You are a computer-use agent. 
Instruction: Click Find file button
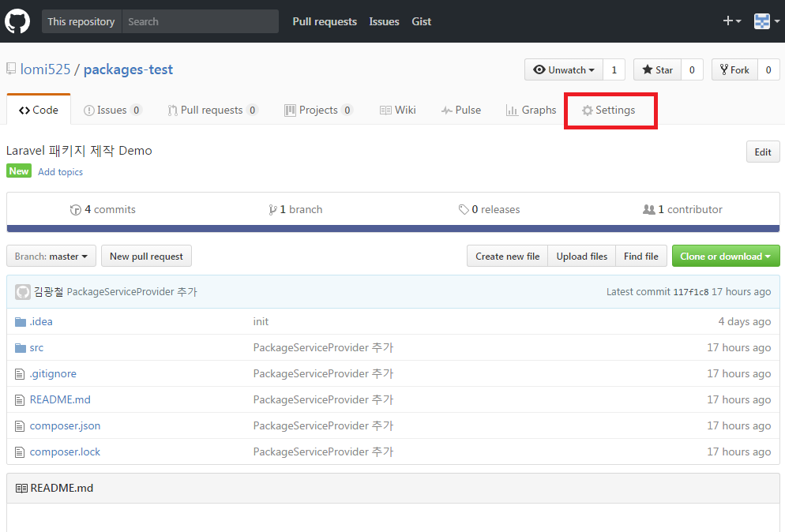pyautogui.click(x=640, y=257)
